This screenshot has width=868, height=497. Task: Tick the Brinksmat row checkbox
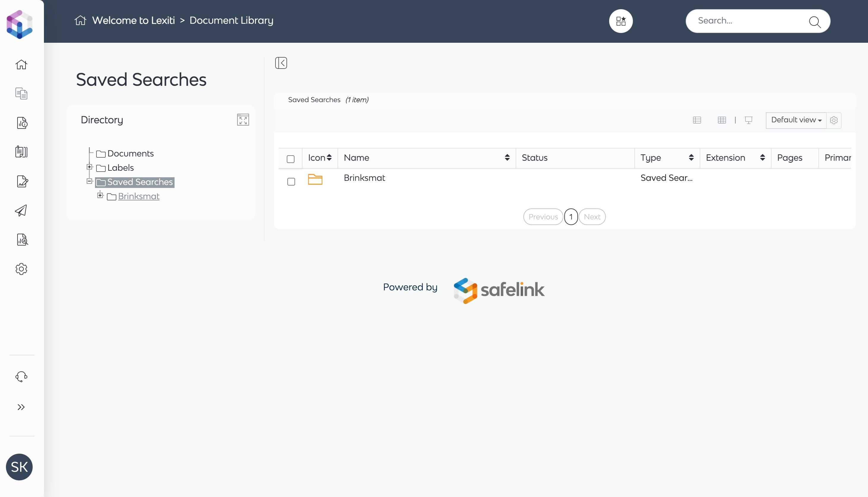(291, 182)
